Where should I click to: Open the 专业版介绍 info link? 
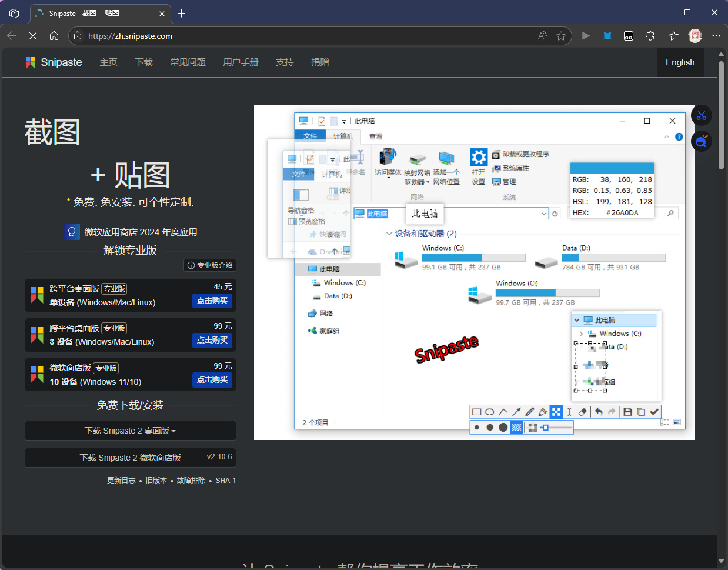point(210,265)
